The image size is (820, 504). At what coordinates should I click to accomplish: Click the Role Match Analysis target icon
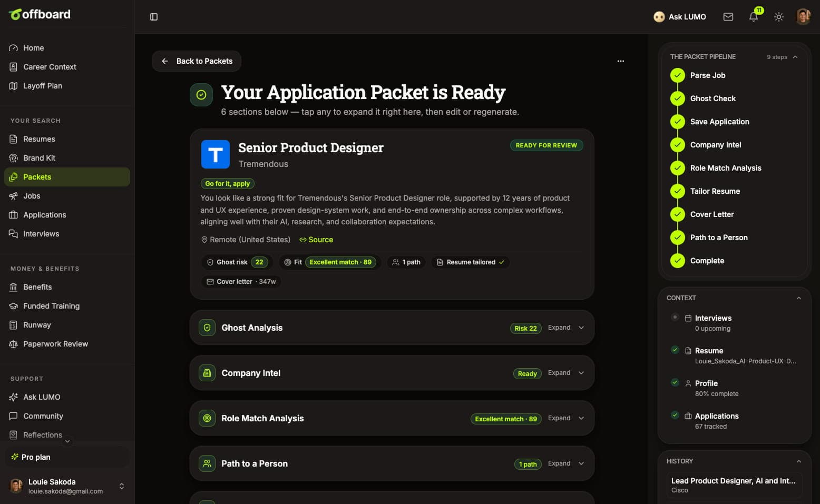[207, 418]
